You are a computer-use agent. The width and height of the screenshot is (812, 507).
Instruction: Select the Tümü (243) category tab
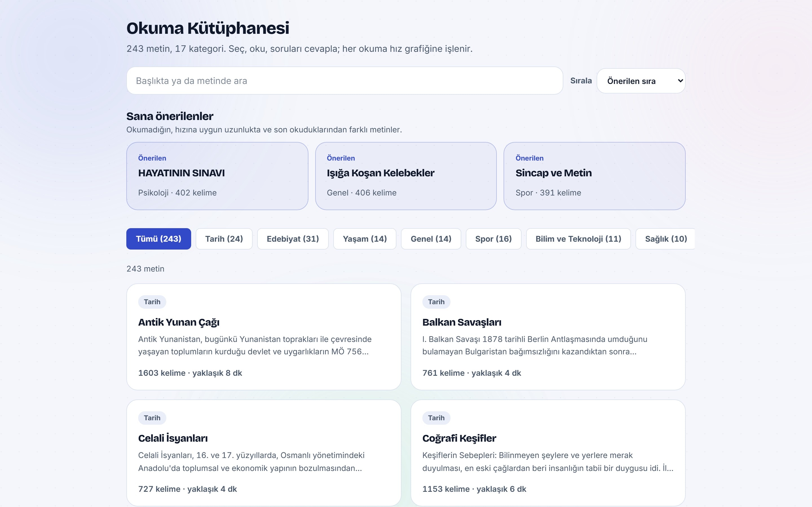158,239
